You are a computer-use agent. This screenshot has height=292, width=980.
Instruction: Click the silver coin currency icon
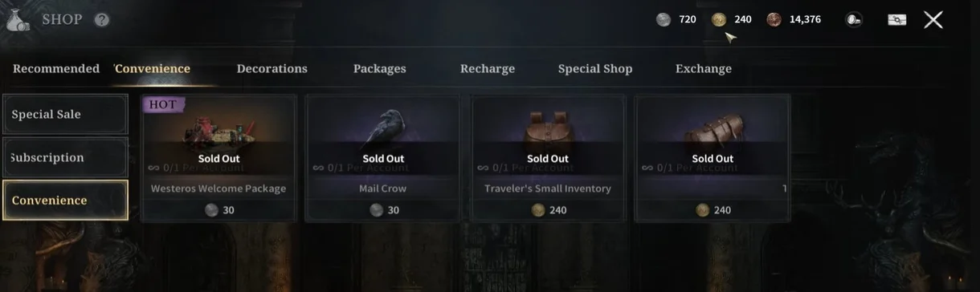pyautogui.click(x=664, y=19)
